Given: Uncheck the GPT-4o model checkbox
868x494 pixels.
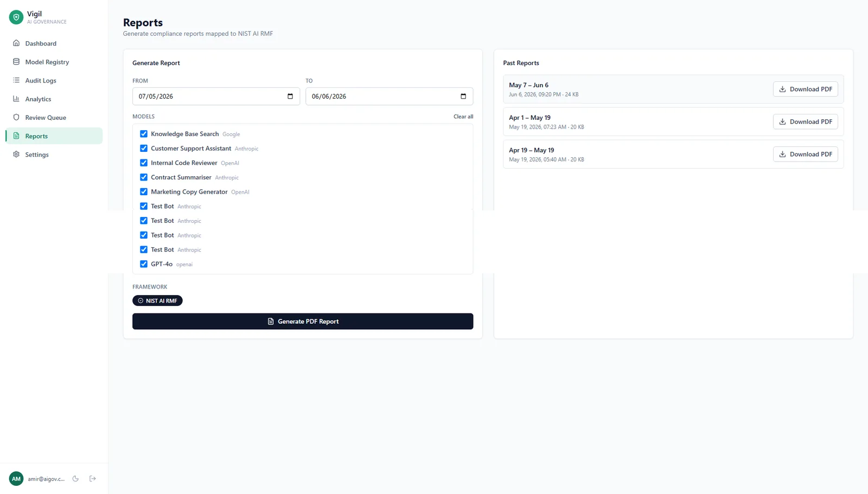Looking at the screenshot, I should [144, 264].
